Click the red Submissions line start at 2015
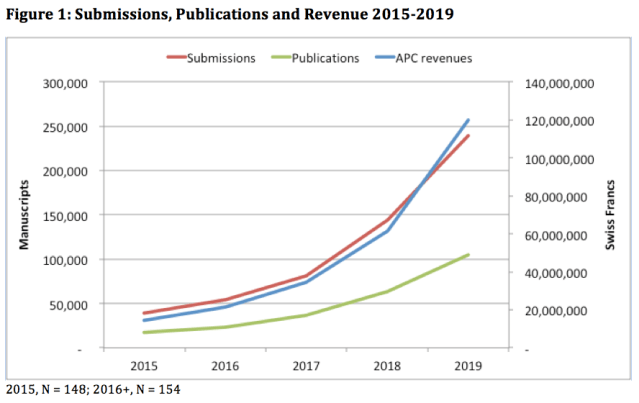Viewport: 639px width, 403px height. click(146, 313)
